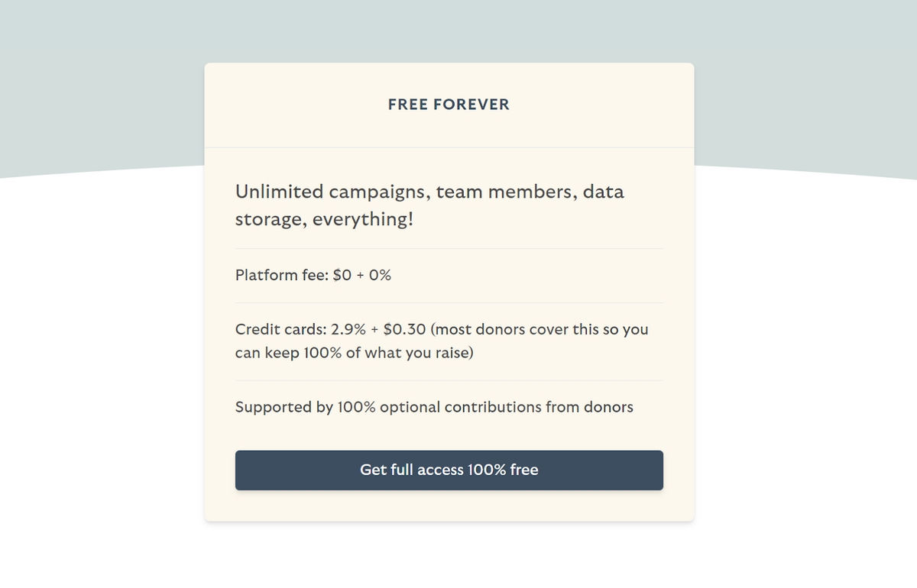The width and height of the screenshot is (917, 588).
Task: Click the "Platform fee:" label
Action: pos(281,276)
